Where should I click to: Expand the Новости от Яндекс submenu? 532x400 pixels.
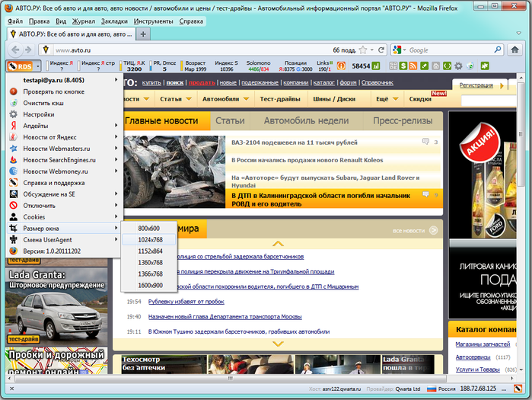64,137
